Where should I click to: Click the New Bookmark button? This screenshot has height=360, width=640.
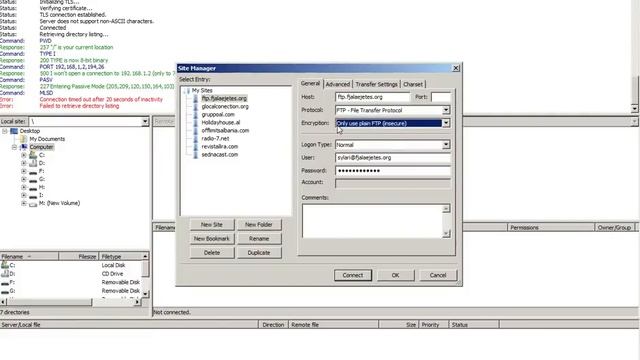[212, 239]
